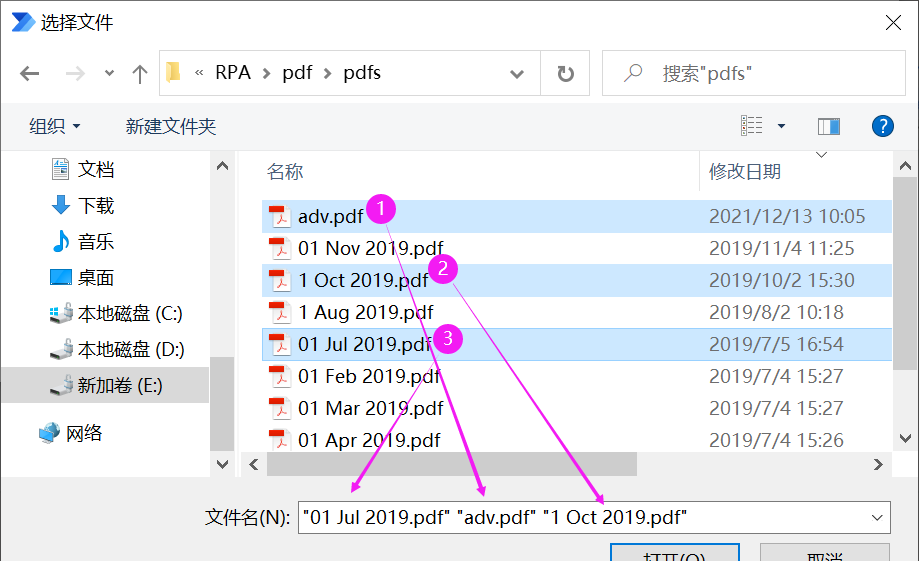Click the Forward navigation arrow
The image size is (919, 561).
(75, 74)
